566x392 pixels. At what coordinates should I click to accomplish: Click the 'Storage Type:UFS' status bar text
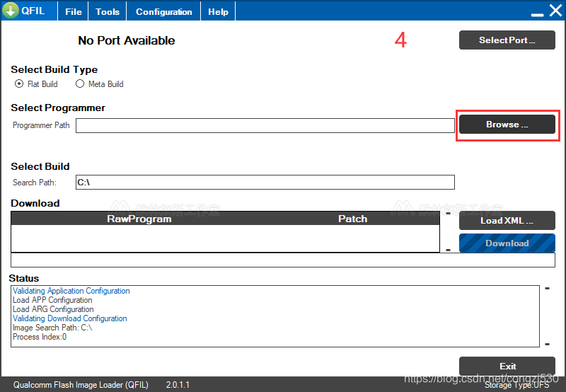[516, 385]
